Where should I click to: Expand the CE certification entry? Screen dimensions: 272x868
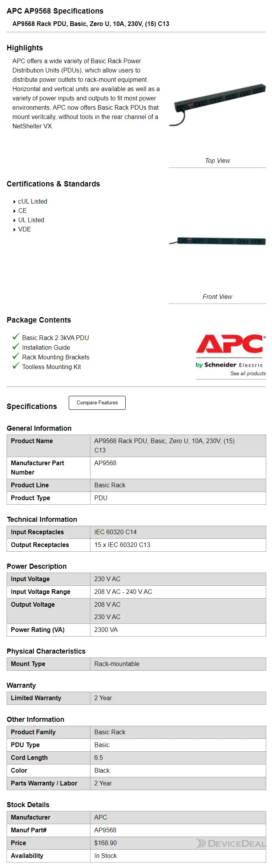(x=22, y=211)
